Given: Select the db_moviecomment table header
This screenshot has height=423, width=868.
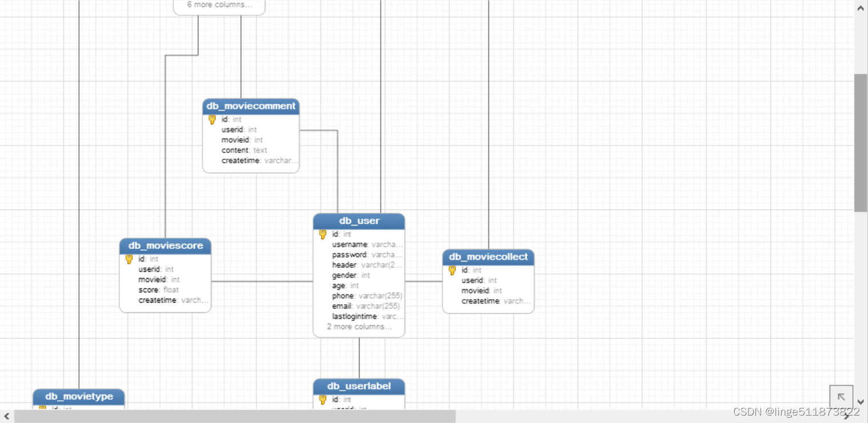Looking at the screenshot, I should pyautogui.click(x=251, y=106).
